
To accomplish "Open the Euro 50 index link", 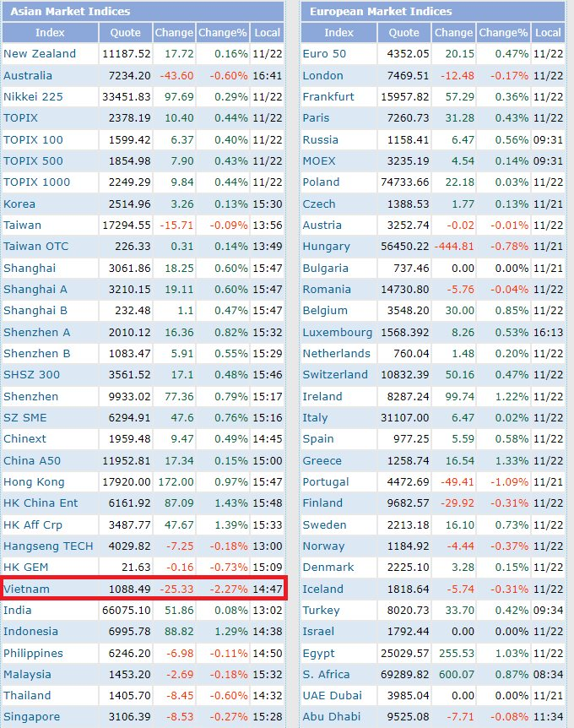I will [324, 53].
